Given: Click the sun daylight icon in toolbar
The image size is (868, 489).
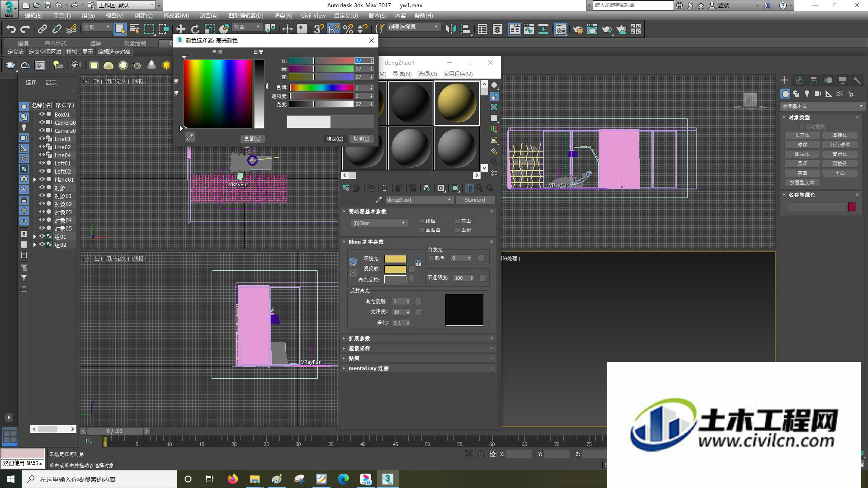Looking at the screenshot, I should [x=166, y=66].
